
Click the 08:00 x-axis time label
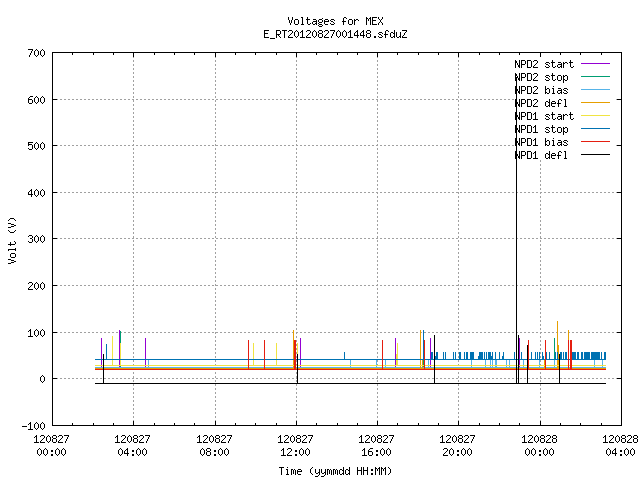point(214,452)
